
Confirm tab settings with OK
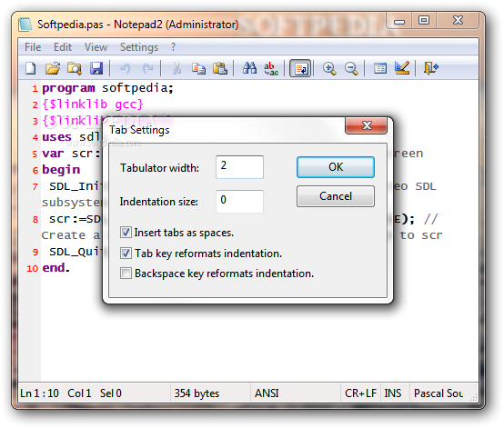click(x=336, y=167)
